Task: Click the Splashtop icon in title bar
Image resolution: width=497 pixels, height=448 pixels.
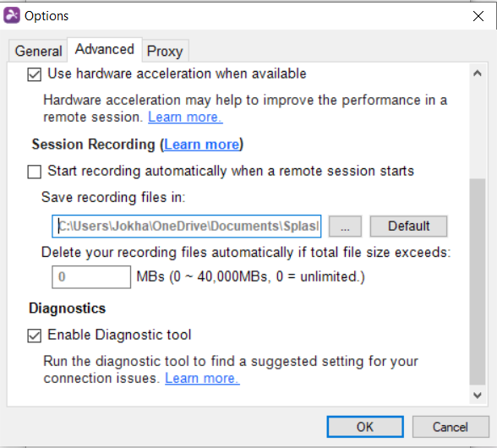Action: pyautogui.click(x=12, y=15)
